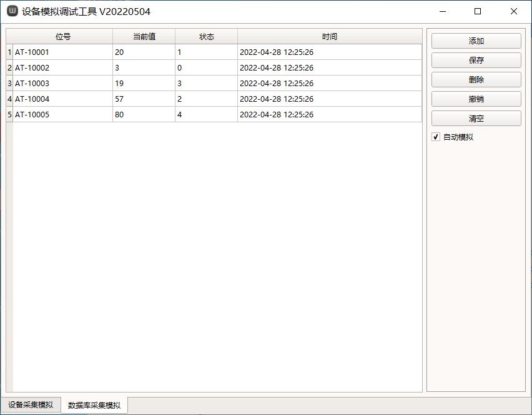Select the 数据库采集模拟 tab

[x=94, y=406]
